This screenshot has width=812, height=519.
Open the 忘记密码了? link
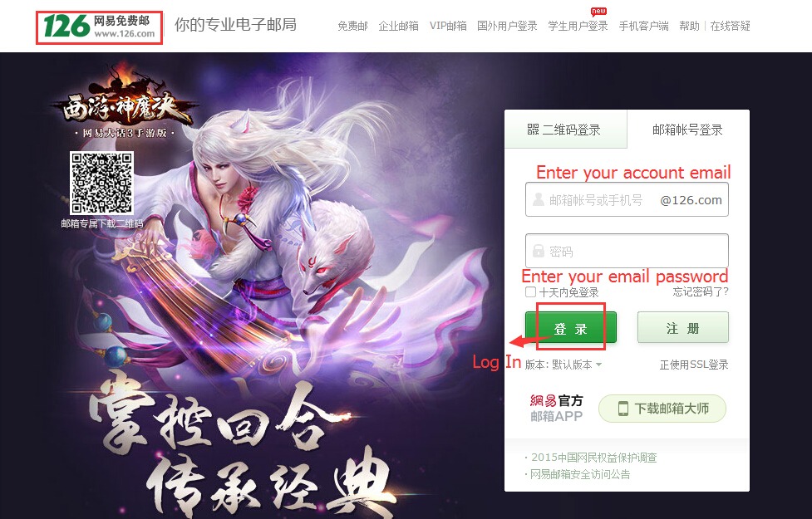pos(700,291)
